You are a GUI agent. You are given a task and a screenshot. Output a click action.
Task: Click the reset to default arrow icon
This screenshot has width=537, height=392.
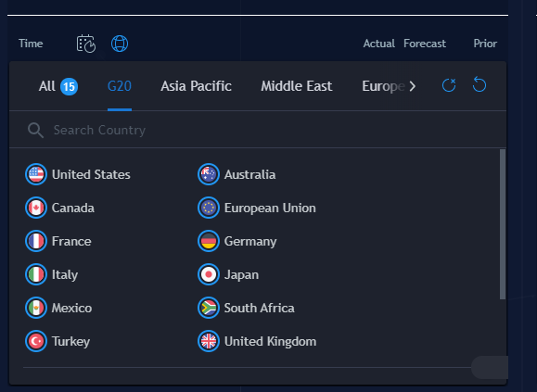point(479,84)
